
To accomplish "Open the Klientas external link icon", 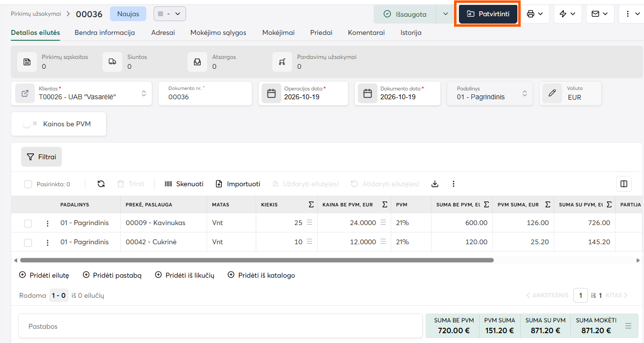I will [25, 93].
